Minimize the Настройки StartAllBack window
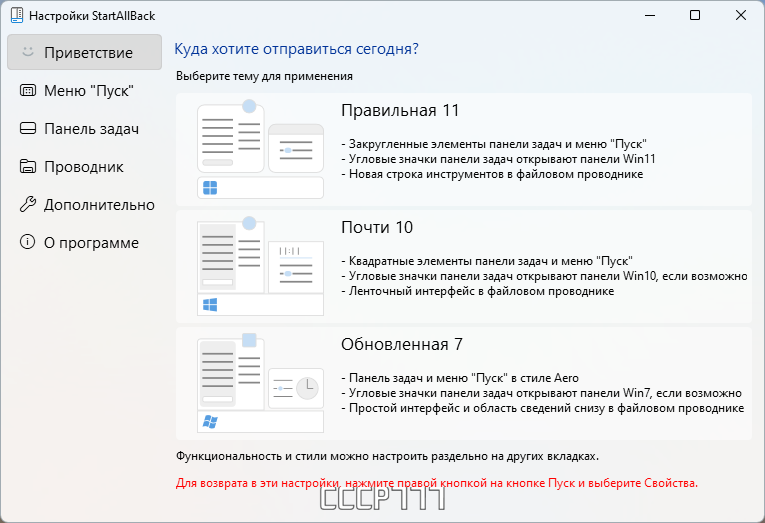 coord(650,15)
